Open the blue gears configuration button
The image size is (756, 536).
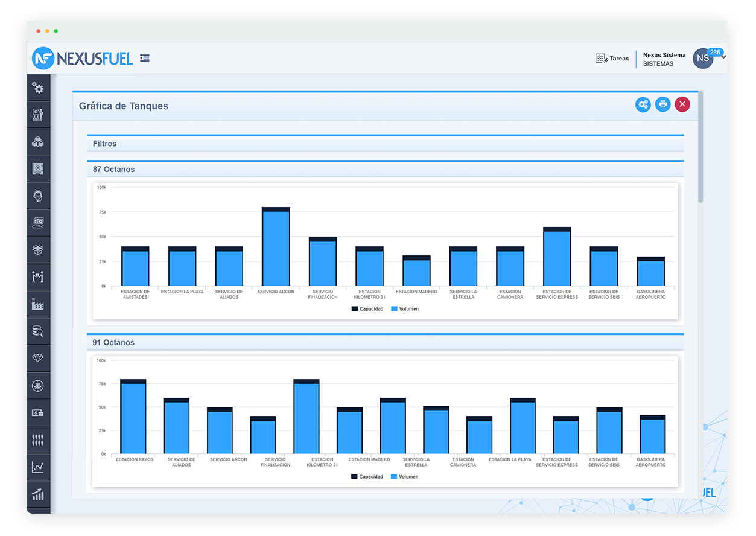643,104
